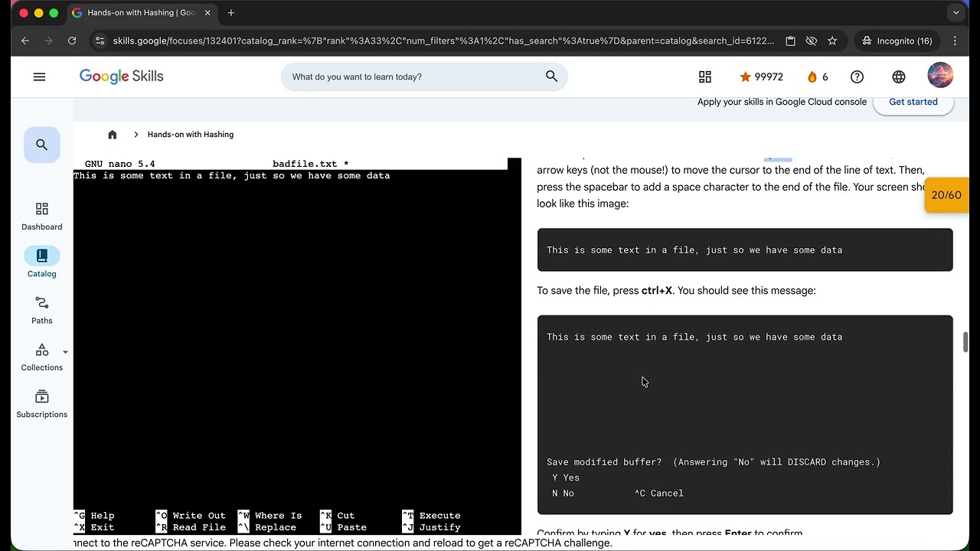Open Catalog in the sidebar
This screenshot has height=551, width=980.
(x=42, y=263)
